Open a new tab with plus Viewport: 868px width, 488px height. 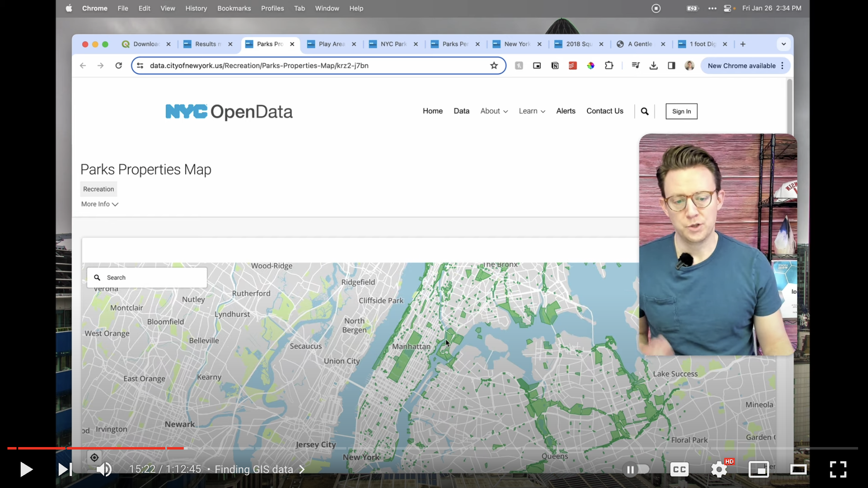(x=743, y=44)
